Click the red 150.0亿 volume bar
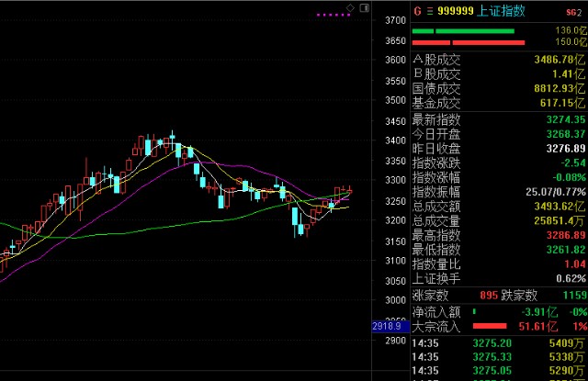The height and width of the screenshot is (381, 588). (469, 42)
